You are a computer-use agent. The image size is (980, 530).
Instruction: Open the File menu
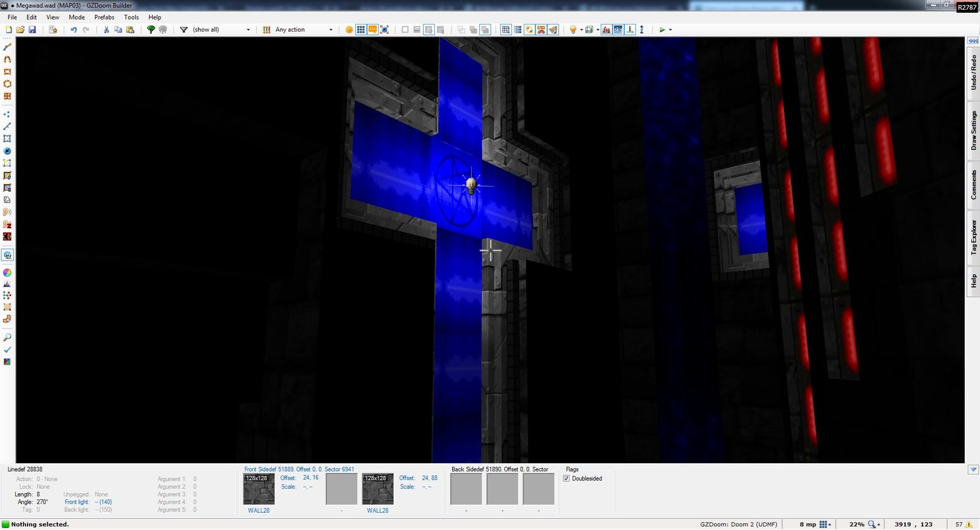click(12, 17)
